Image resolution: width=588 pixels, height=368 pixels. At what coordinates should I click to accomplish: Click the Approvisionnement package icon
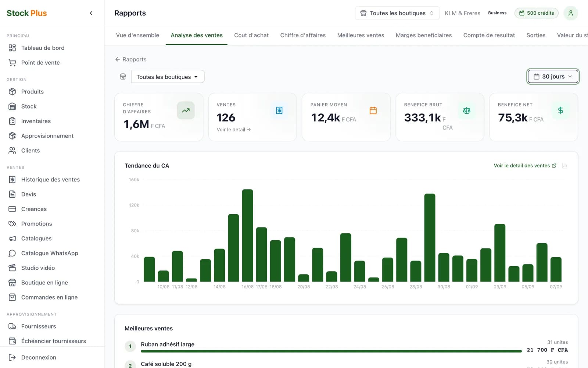pos(12,136)
